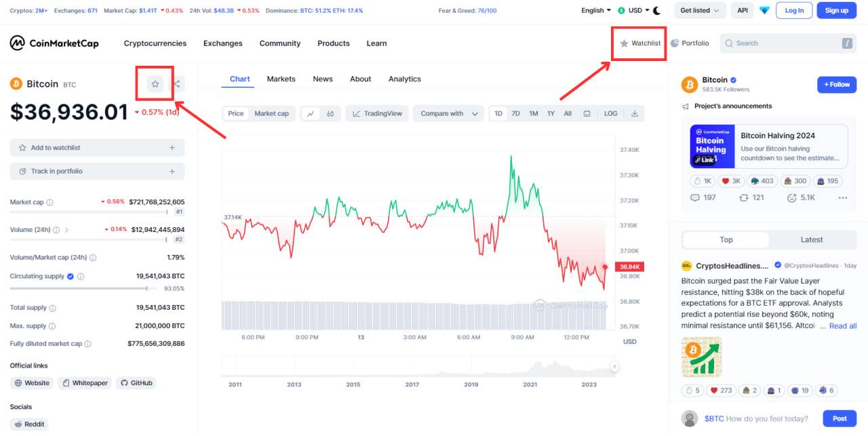Click the Follow Bitcoin button
The height and width of the screenshot is (436, 868).
(837, 85)
